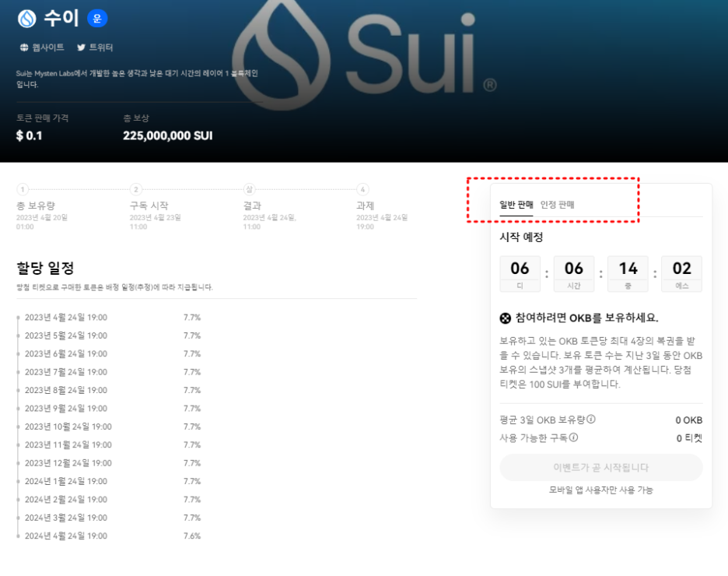Click the 2024년 1월 24일 19:00 allocation row
This screenshot has height=576, width=728.
109,481
